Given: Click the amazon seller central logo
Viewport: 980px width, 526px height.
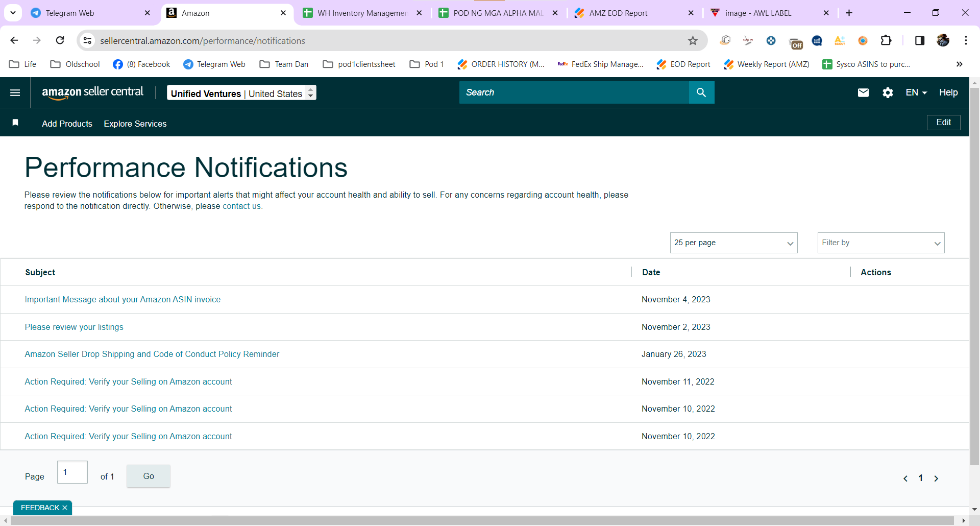Looking at the screenshot, I should point(92,92).
